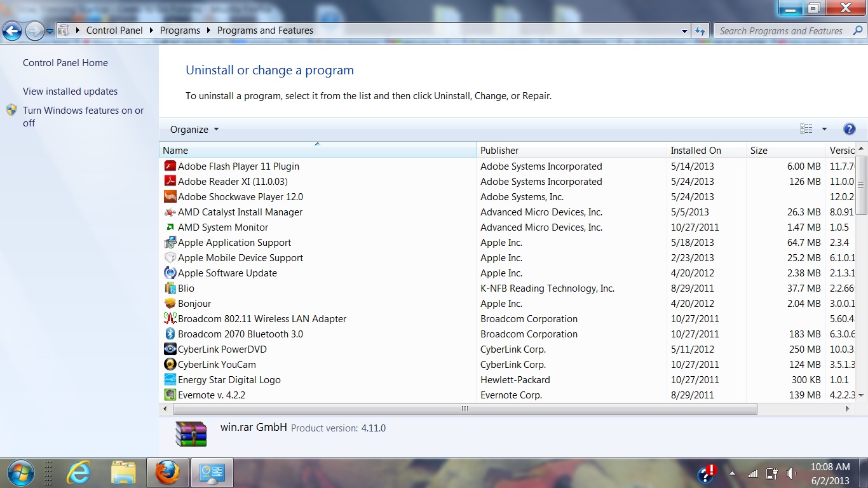The width and height of the screenshot is (868, 488).
Task: Sort the list by the Publisher column header
Action: [571, 150]
